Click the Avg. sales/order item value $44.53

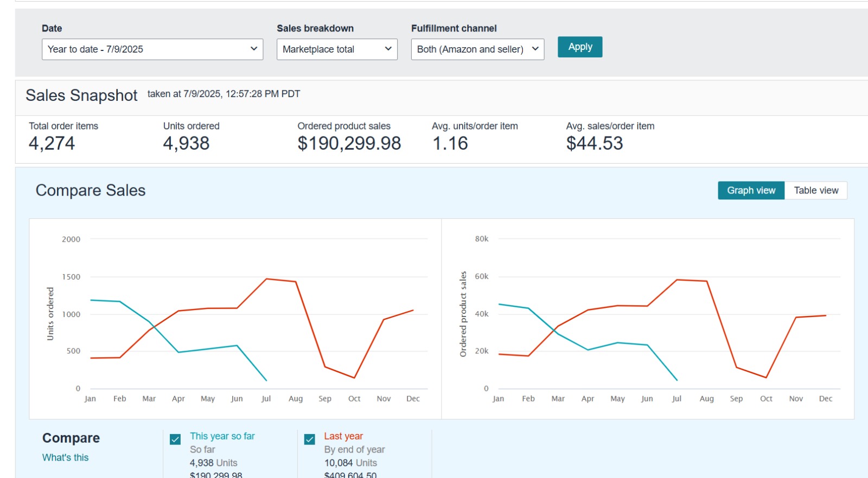point(594,144)
